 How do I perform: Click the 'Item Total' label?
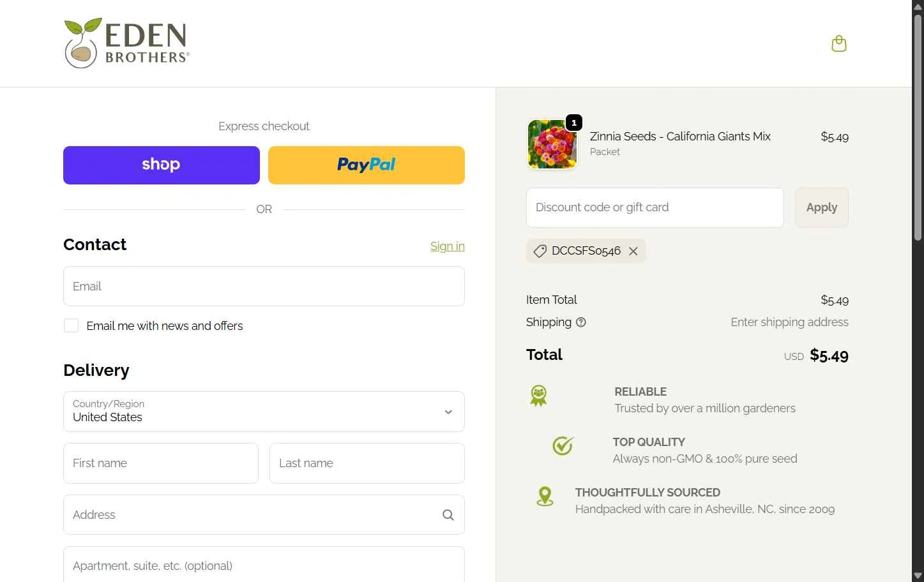tap(551, 300)
